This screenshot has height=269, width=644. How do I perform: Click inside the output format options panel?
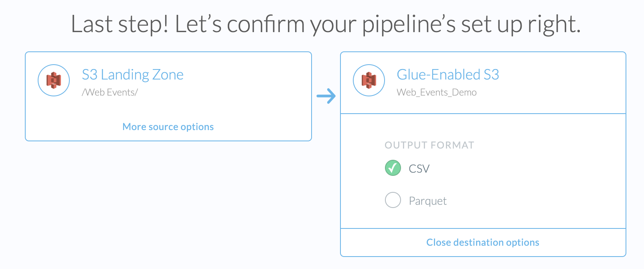click(x=541, y=181)
